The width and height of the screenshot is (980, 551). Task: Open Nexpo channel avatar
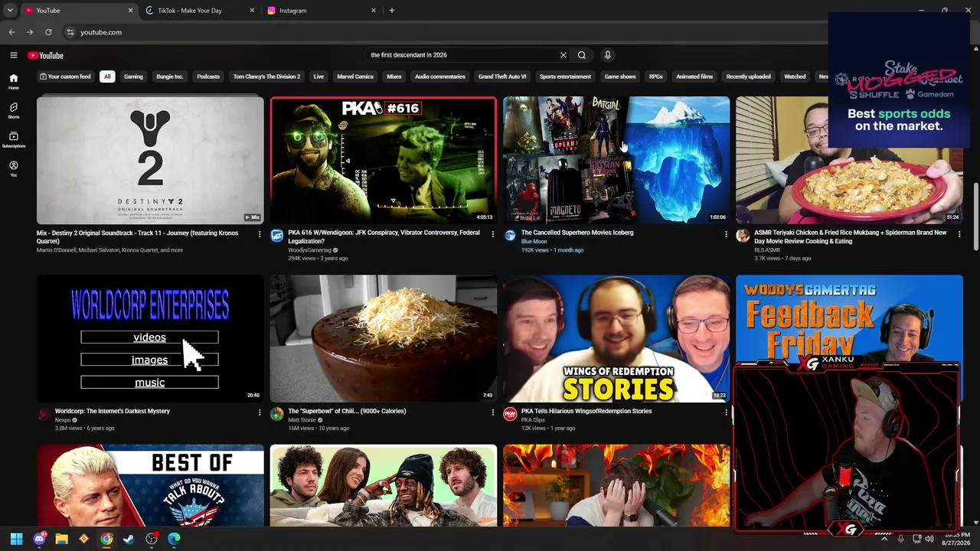(x=44, y=414)
